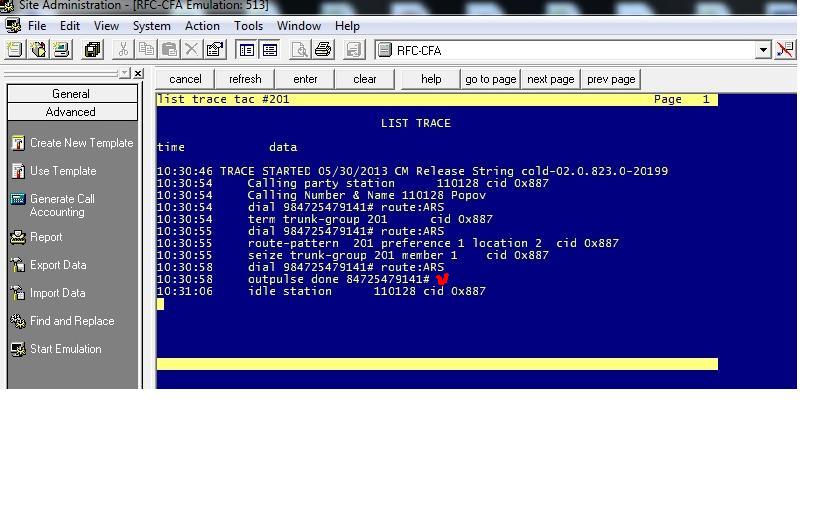This screenshot has height=525, width=840.
Task: Toggle the first pane layout view button
Action: 246,50
